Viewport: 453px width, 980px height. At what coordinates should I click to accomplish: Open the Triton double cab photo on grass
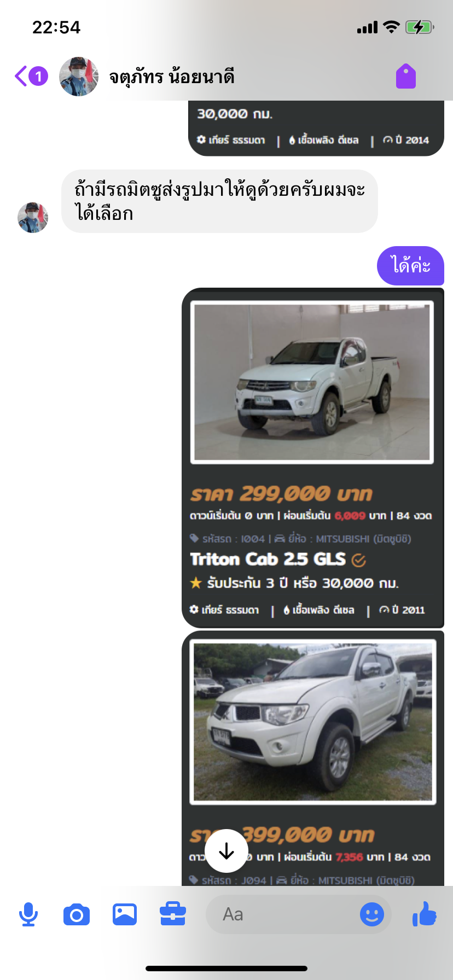click(313, 722)
